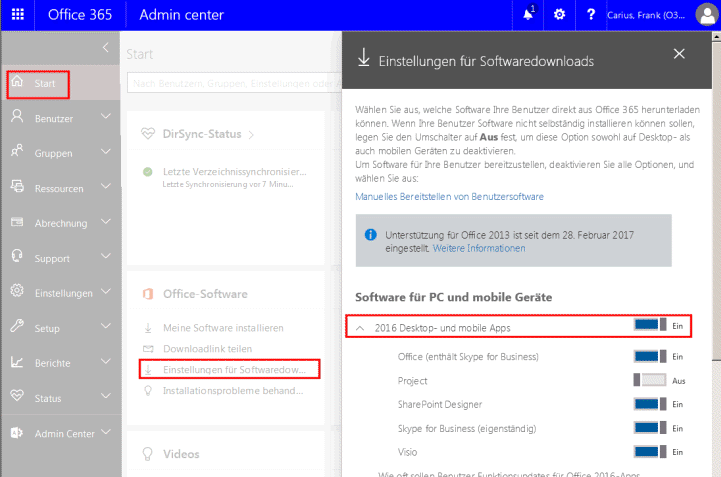Toggle 2016 Desktop- und mobile Apps switch
The image size is (721, 477).
tap(650, 325)
